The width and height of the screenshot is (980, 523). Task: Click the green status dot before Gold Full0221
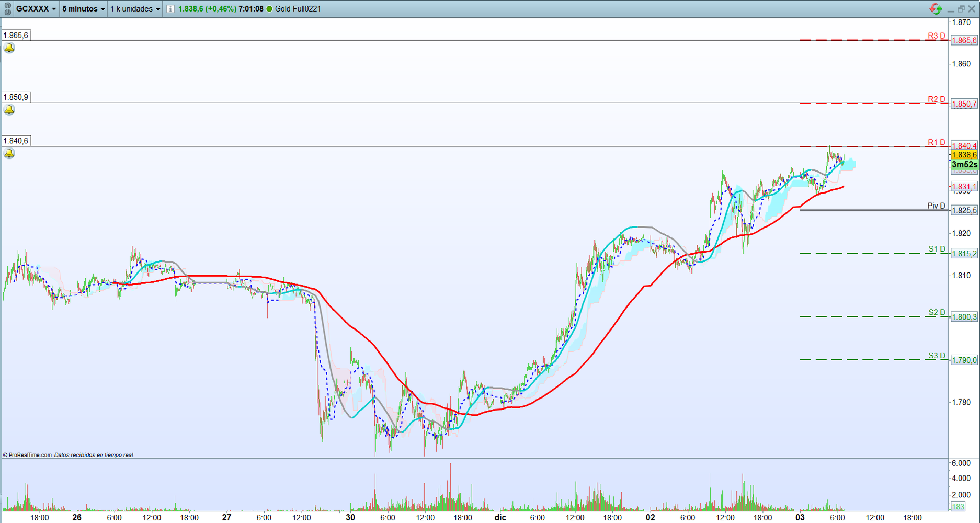(270, 9)
